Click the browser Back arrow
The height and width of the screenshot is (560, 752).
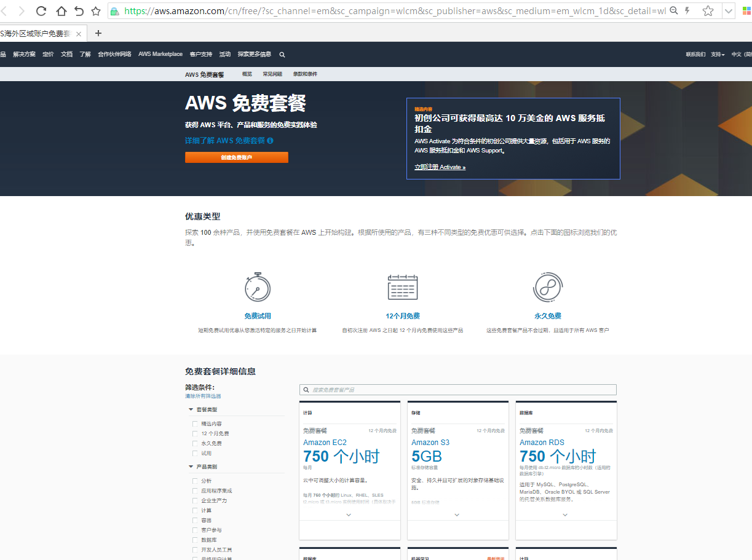(x=3, y=11)
